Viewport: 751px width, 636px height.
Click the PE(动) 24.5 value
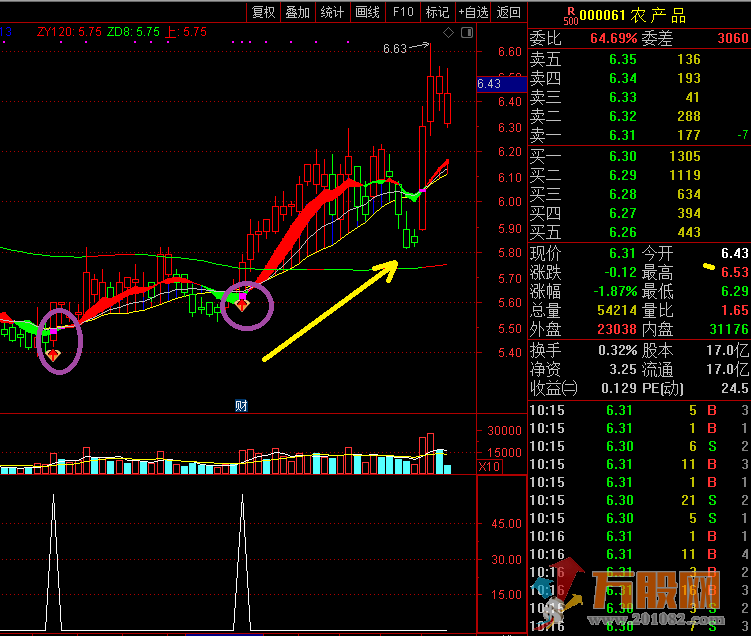point(735,388)
